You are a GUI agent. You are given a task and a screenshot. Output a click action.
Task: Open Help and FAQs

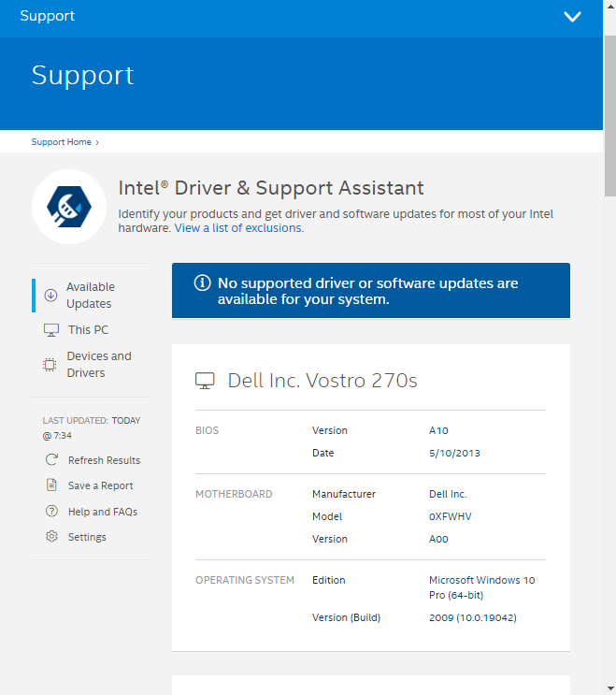click(103, 512)
